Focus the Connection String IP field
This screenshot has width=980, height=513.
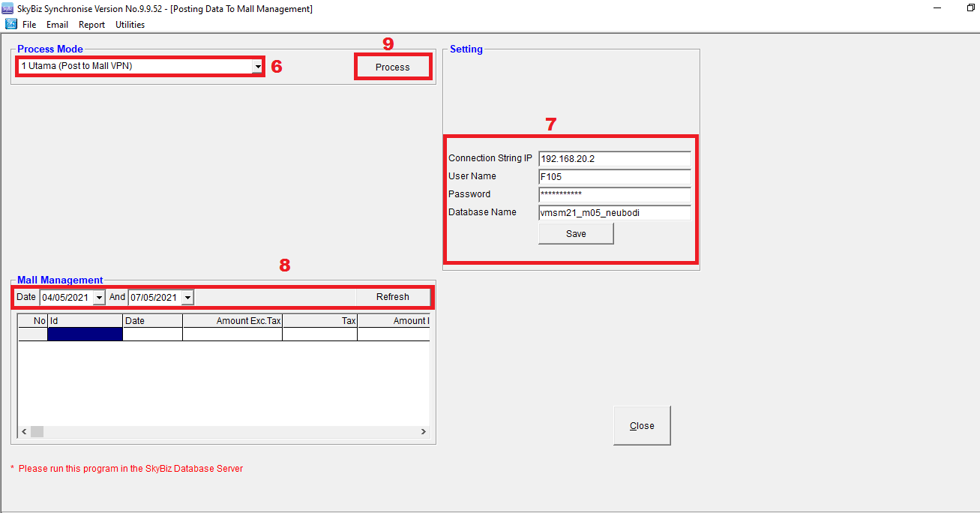tap(614, 159)
